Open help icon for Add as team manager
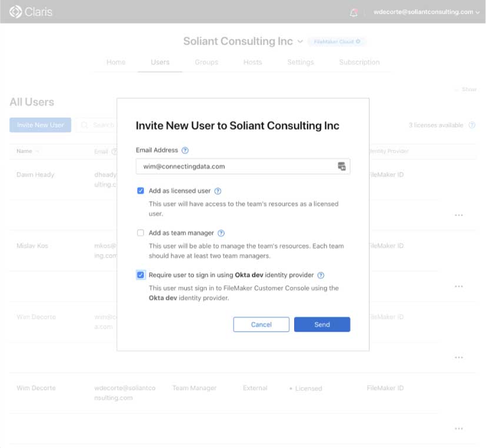Viewport: 486px width, 448px height. (221, 233)
